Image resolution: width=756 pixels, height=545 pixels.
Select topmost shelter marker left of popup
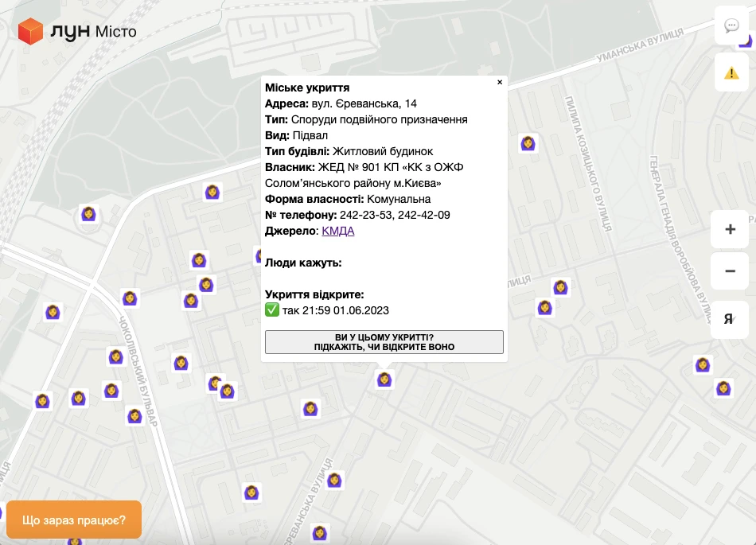(212, 192)
